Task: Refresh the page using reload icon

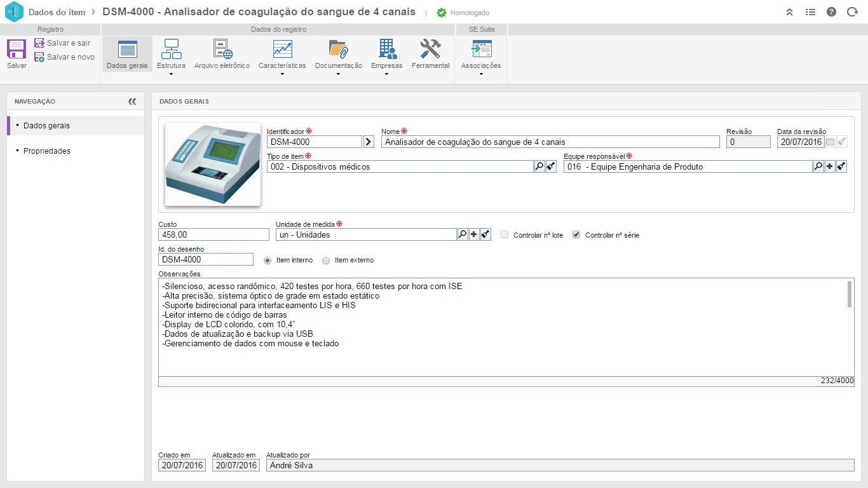Action: [x=852, y=12]
